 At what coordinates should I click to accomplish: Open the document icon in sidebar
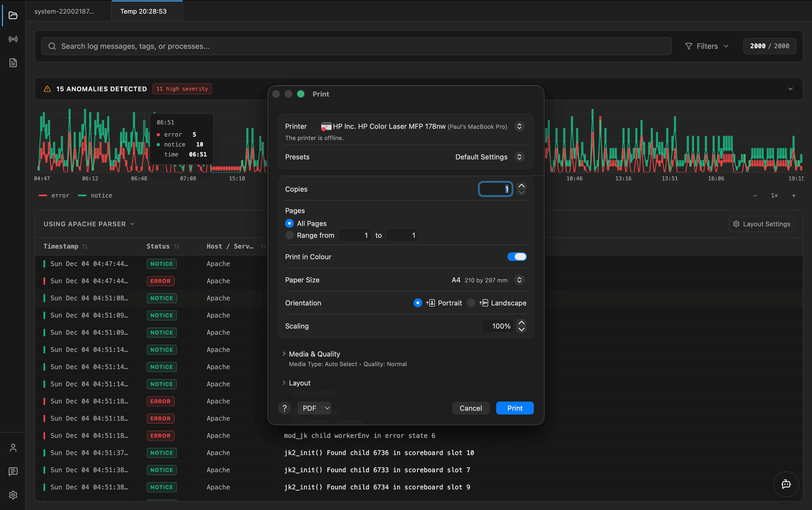13,63
